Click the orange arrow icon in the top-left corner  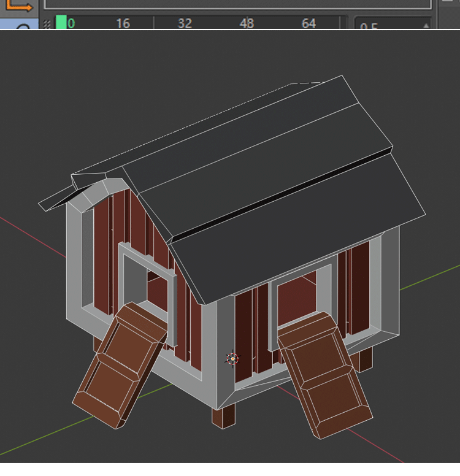18,6
